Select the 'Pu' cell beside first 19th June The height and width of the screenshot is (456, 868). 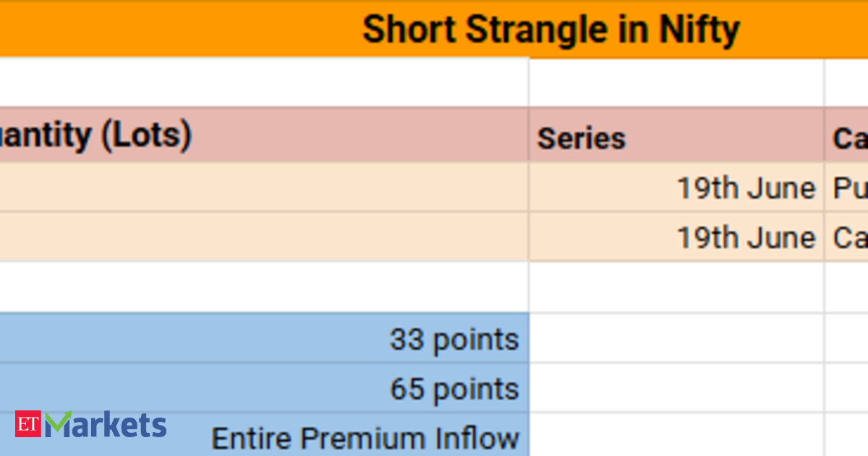point(846,187)
